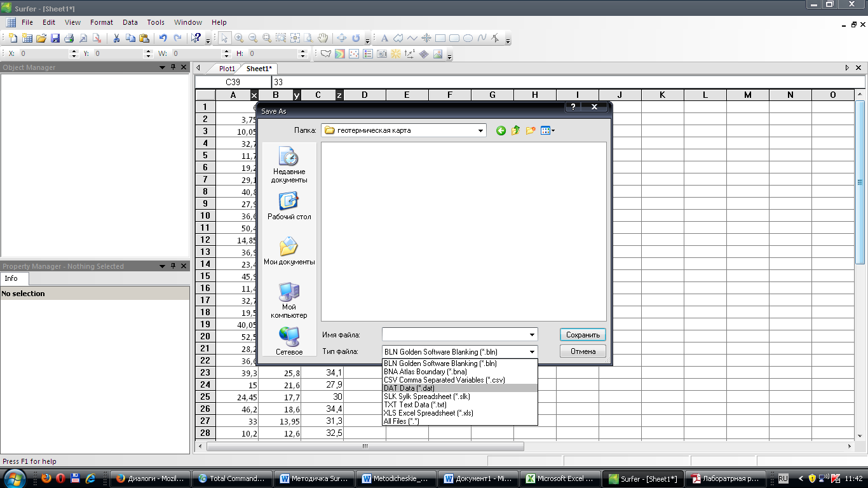The image size is (868, 488).
Task: Select the Ellipse drawing tool
Action: tap(468, 38)
